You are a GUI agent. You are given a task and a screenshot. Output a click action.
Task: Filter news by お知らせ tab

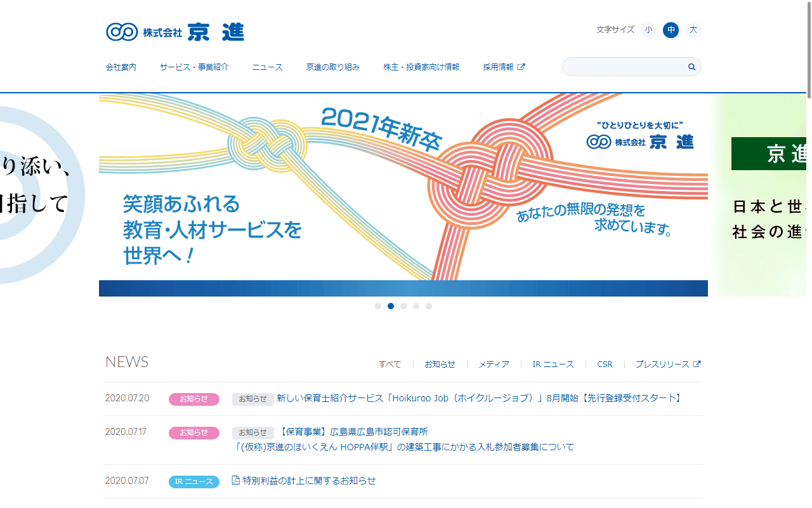(x=440, y=364)
